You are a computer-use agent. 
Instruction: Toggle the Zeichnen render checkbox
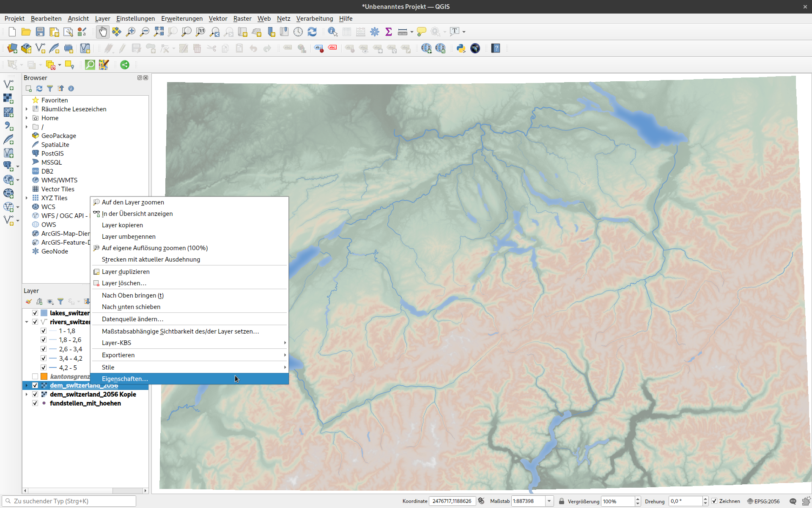coord(714,501)
